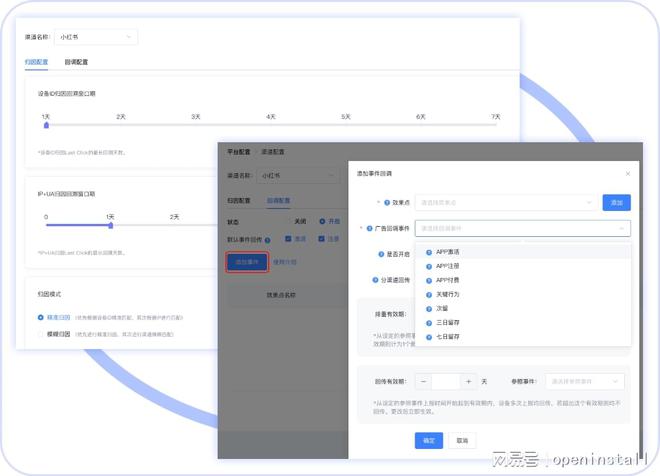Choose 三日留存 from the event list
Screen dimensions: 660x476
[x=523, y=322]
